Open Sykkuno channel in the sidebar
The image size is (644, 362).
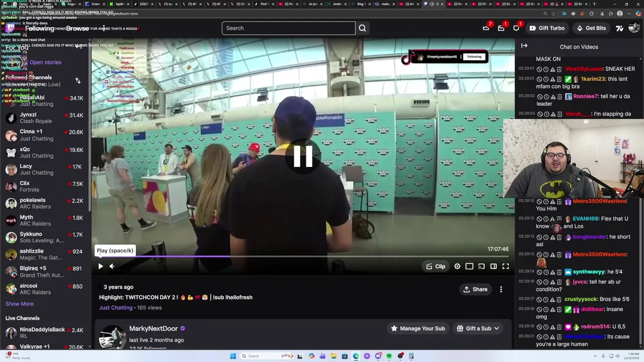click(x=45, y=237)
